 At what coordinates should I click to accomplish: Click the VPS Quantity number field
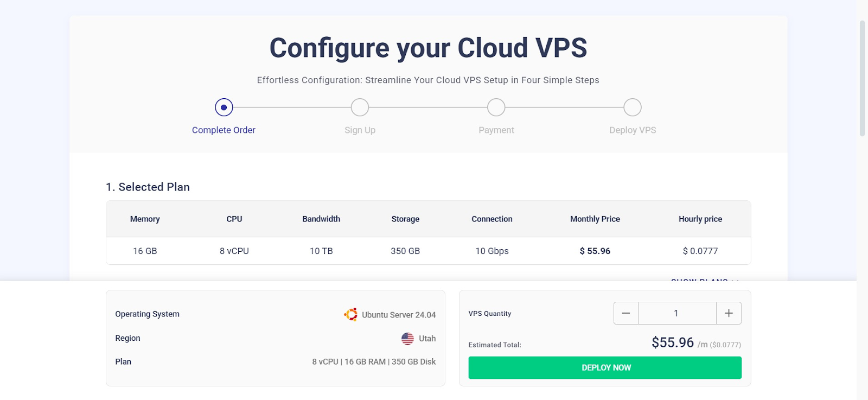676,313
